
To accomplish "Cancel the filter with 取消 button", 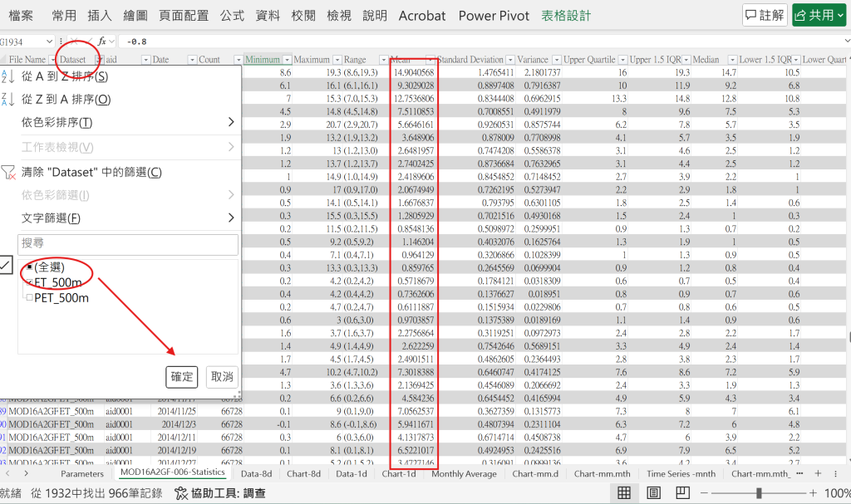I will click(x=222, y=377).
